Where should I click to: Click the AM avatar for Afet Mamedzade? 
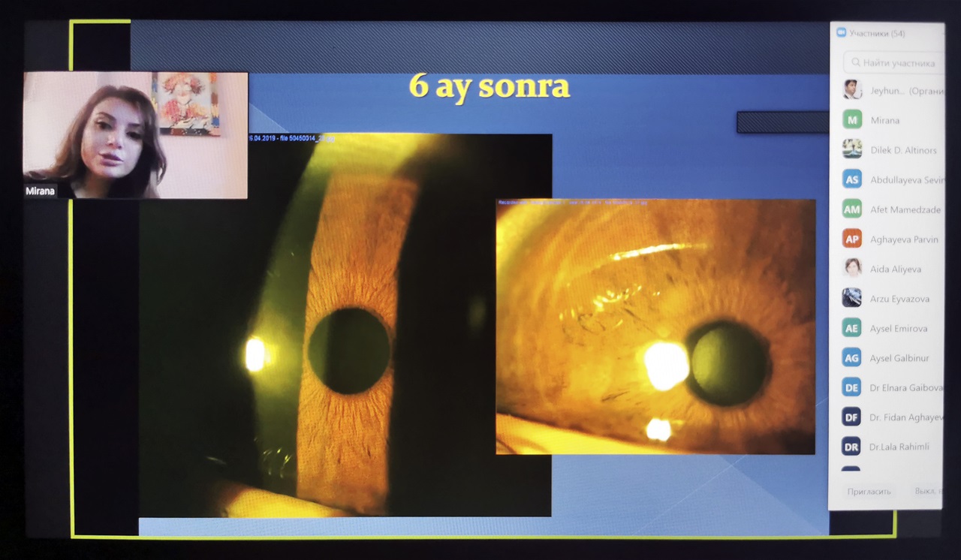pos(851,209)
